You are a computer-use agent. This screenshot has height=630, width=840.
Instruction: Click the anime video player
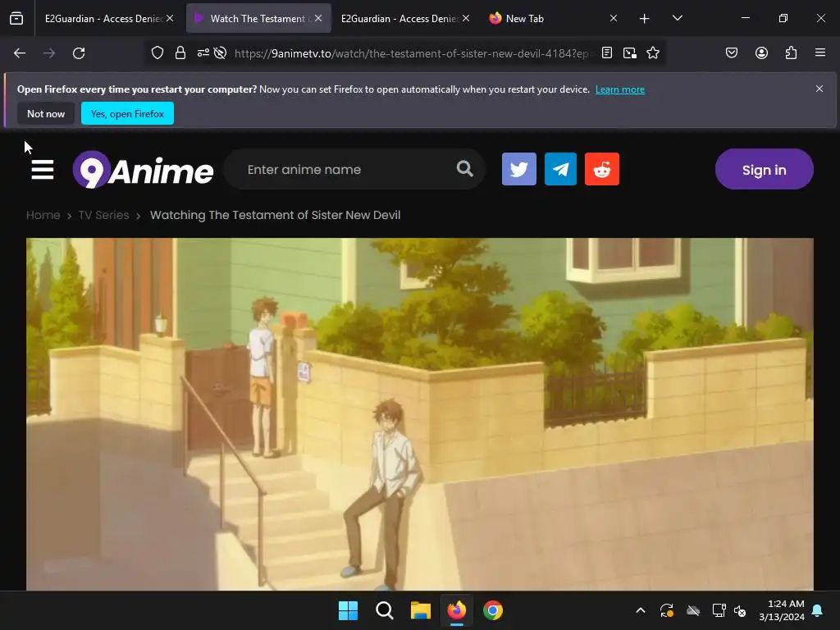pos(420,414)
